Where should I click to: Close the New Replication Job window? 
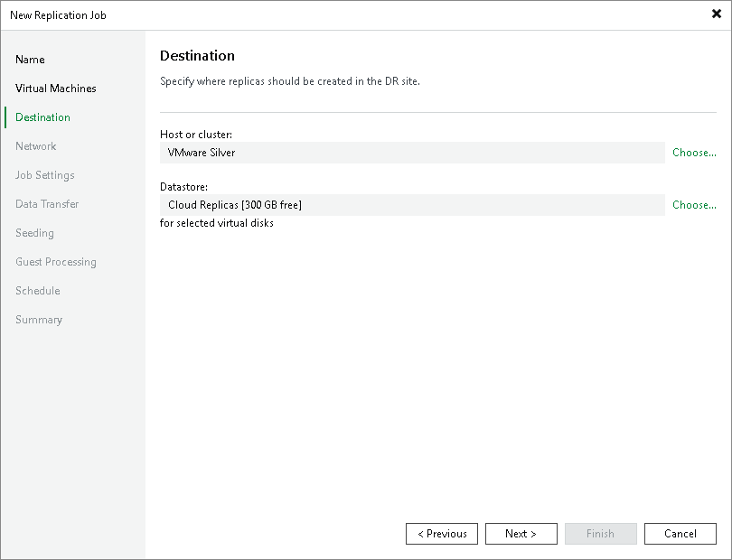[715, 14]
